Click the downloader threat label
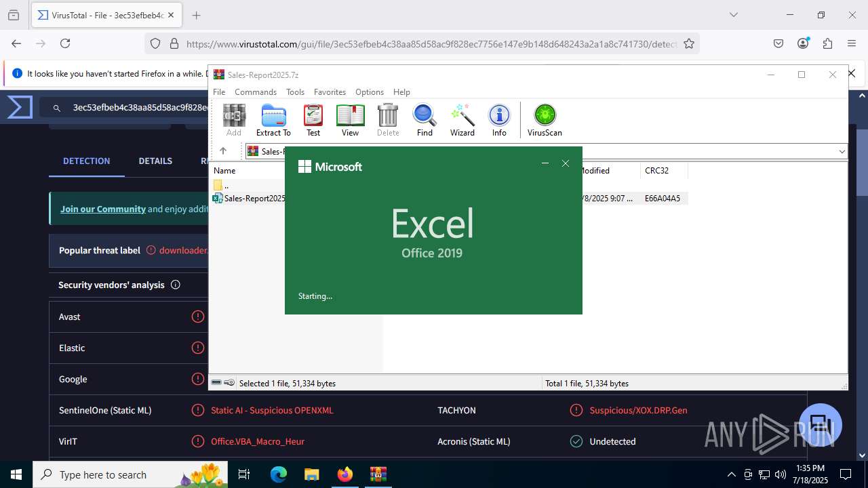Viewport: 868px width, 488px height. (183, 250)
